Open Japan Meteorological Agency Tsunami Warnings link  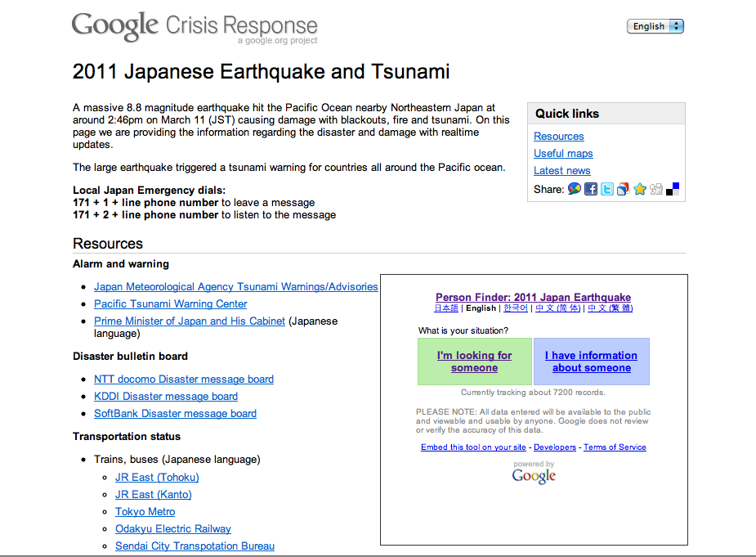tap(235, 287)
